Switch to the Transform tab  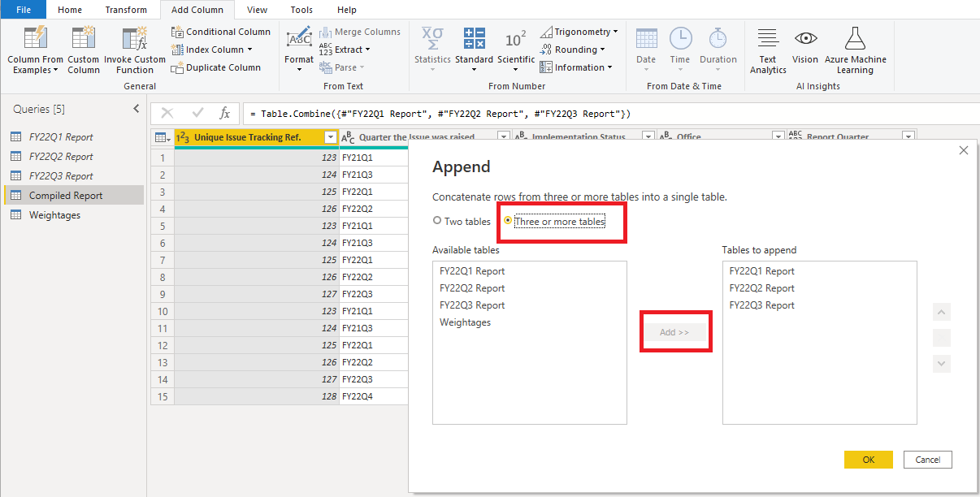(x=126, y=10)
